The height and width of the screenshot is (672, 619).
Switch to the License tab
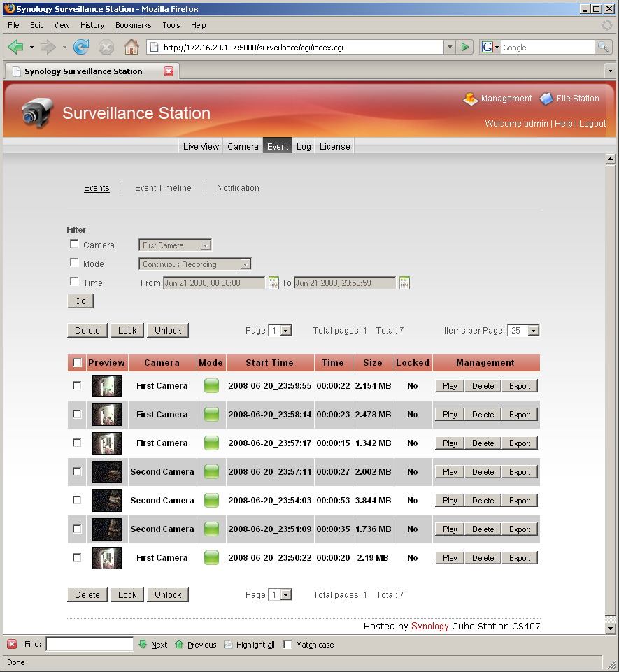pos(335,147)
